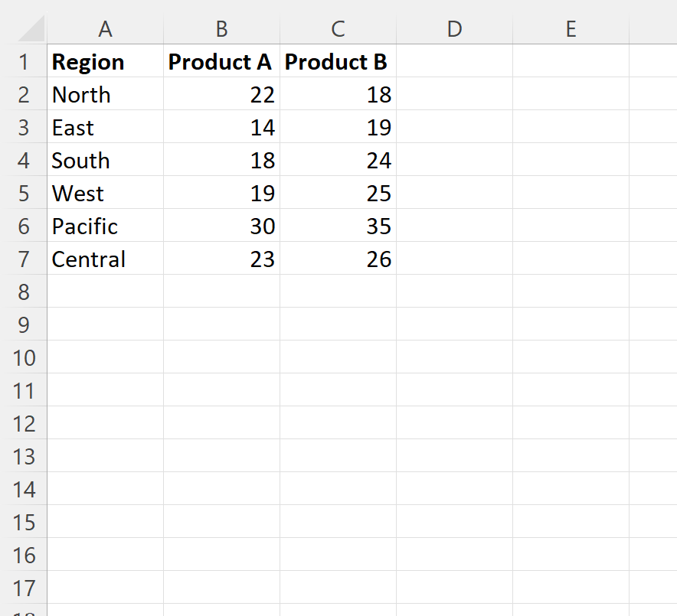This screenshot has height=616, width=677.
Task: Click the Select All corner triangle
Action: (x=31, y=29)
